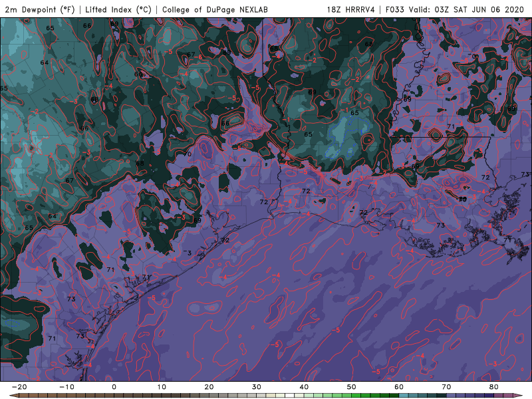
Task: Click the "Lifted Index (°C)" title text
Action: click(118, 9)
